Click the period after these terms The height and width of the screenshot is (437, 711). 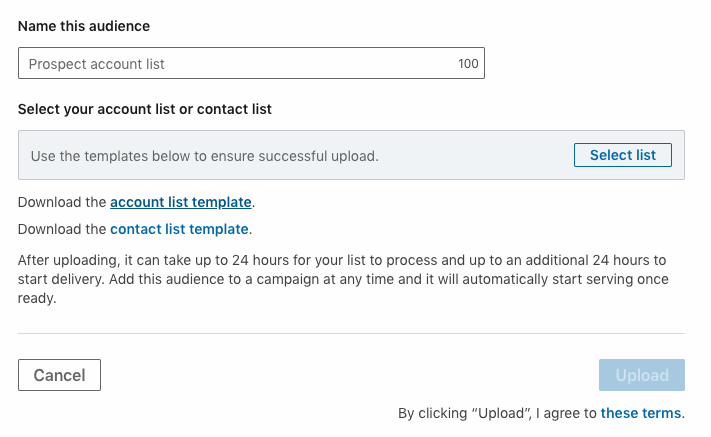683,414
